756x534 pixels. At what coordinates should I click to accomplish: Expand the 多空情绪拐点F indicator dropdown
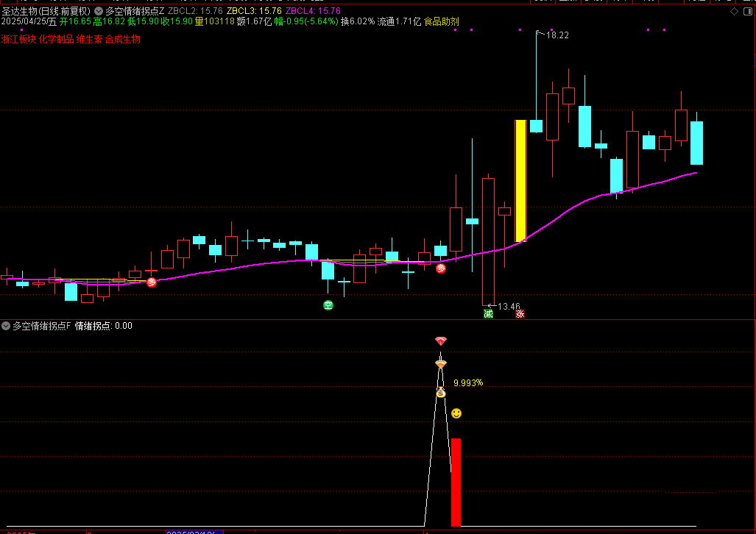[x=6, y=326]
